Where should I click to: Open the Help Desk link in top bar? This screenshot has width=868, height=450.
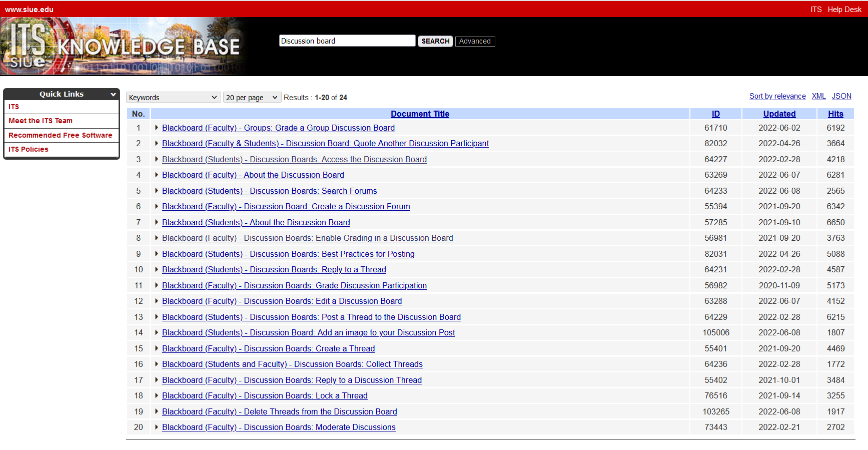pyautogui.click(x=844, y=10)
